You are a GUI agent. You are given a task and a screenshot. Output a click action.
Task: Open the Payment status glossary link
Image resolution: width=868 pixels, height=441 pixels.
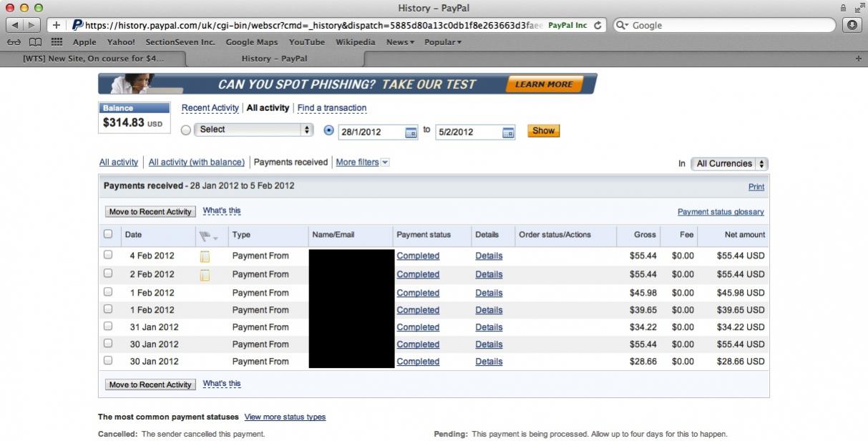(x=721, y=212)
